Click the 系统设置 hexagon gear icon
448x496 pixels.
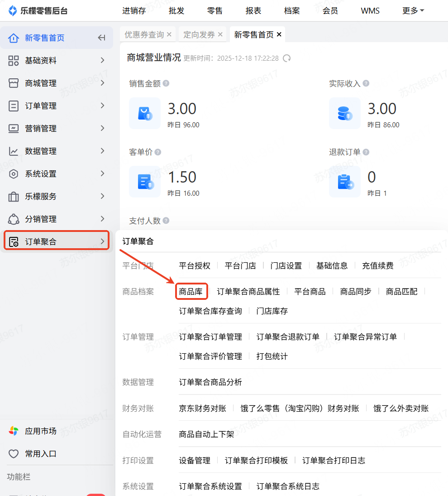[x=14, y=174]
